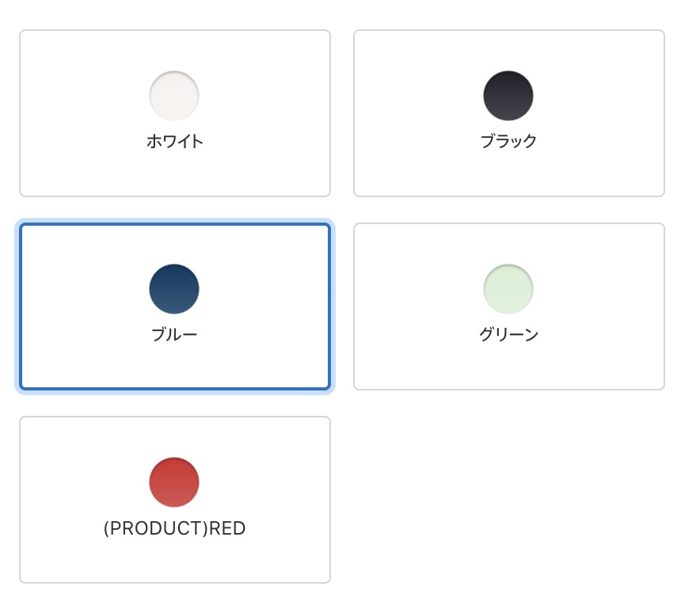Switch color selection to グリーン card

[509, 307]
